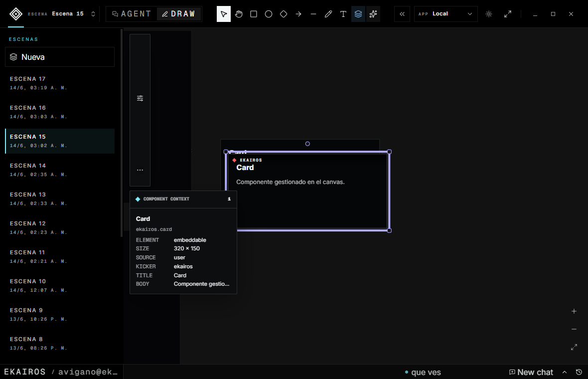Click the Escenas sidebar scrollbar

click(121, 133)
